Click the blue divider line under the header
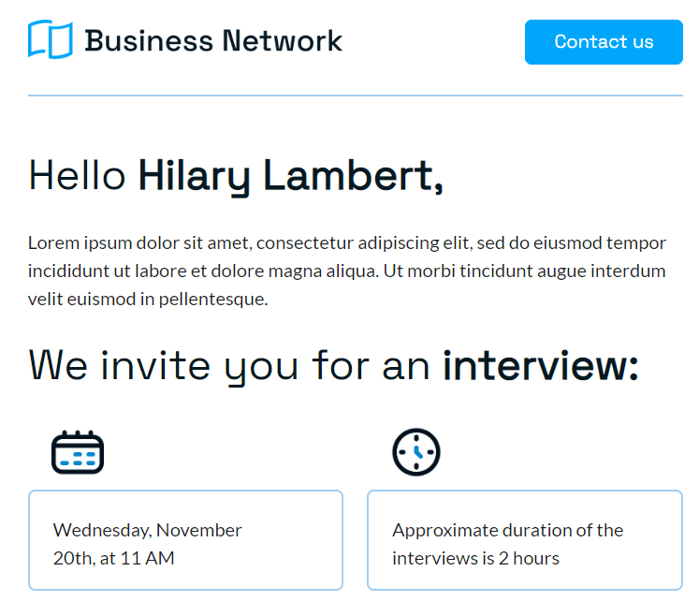The width and height of the screenshot is (699, 616). click(356, 95)
